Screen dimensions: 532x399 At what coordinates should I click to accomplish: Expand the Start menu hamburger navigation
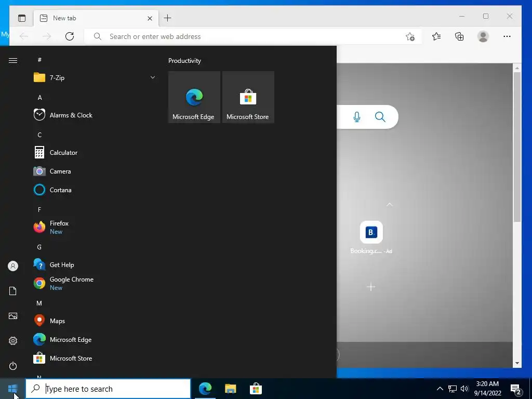click(x=13, y=60)
